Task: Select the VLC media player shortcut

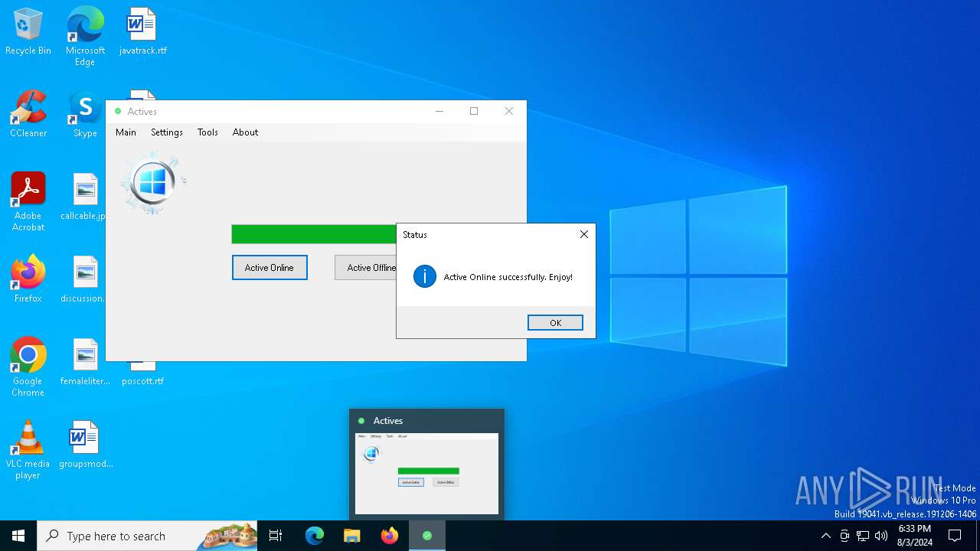Action: (x=28, y=450)
